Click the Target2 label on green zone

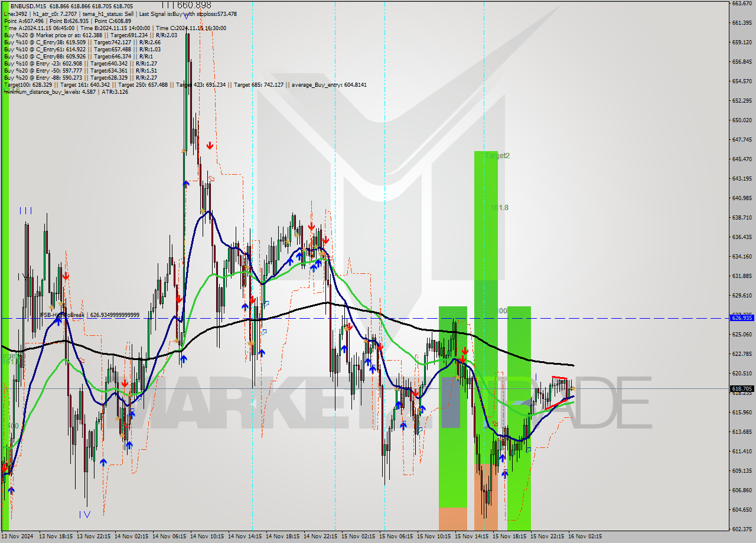click(x=497, y=156)
